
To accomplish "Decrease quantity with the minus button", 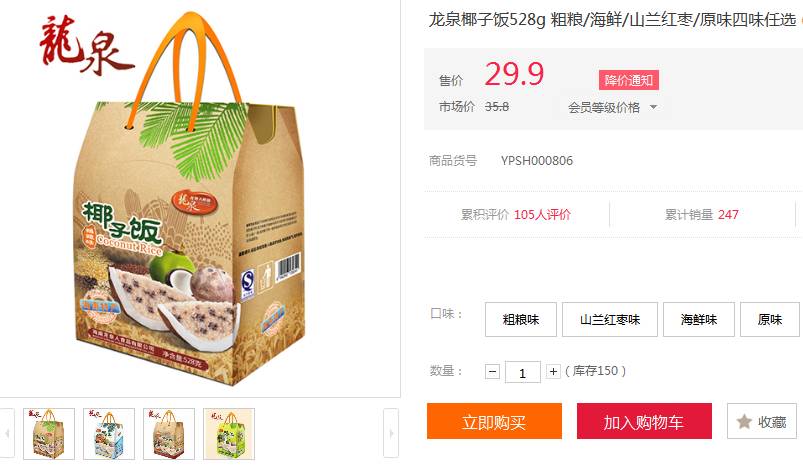I will point(492,371).
